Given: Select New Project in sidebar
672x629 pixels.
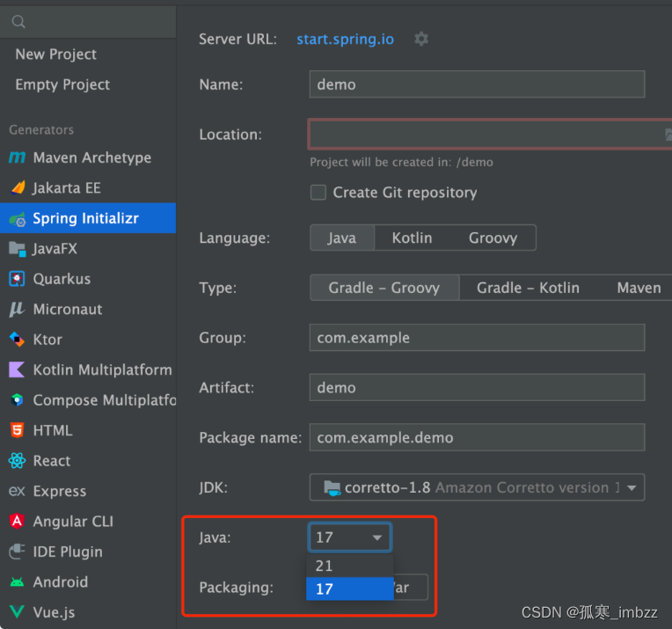Looking at the screenshot, I should (x=56, y=55).
